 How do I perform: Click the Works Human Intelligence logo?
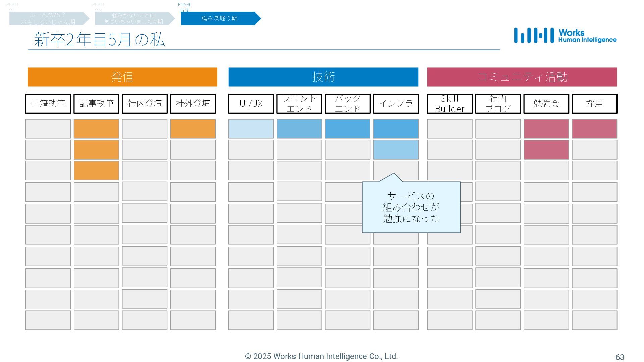click(565, 36)
